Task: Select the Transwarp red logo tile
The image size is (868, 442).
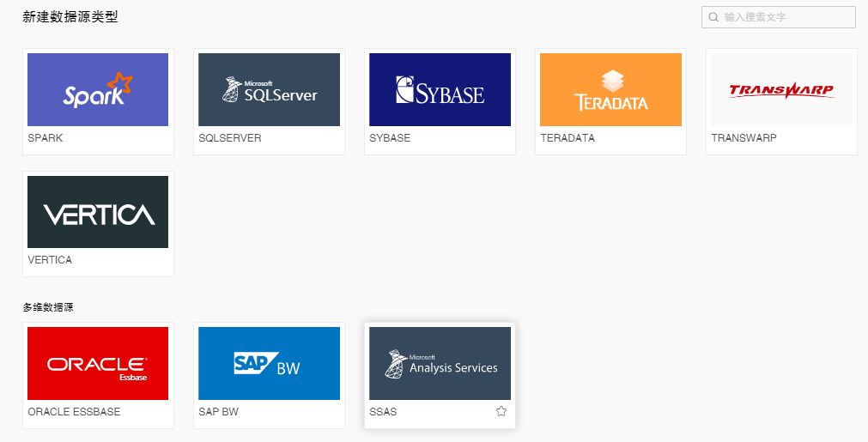Action: 781,89
